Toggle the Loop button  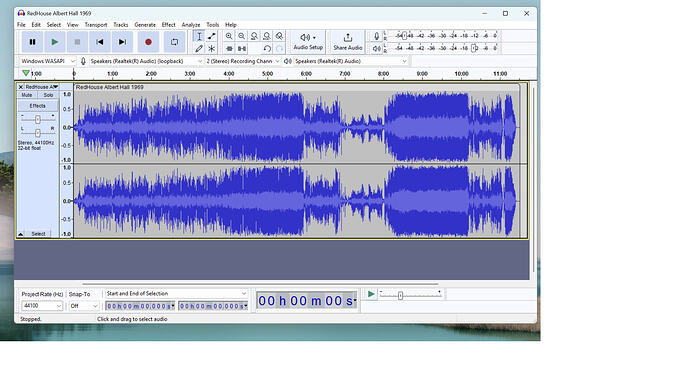pyautogui.click(x=175, y=42)
